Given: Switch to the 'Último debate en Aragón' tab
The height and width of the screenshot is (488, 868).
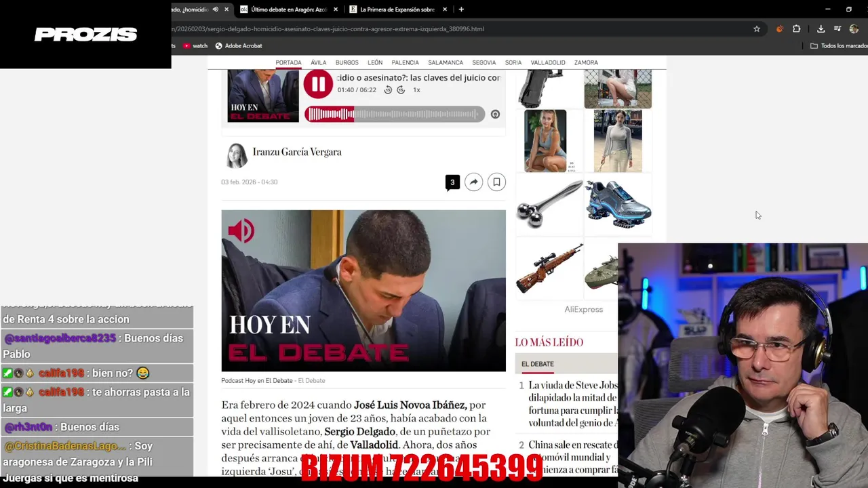Looking at the screenshot, I should [x=288, y=9].
